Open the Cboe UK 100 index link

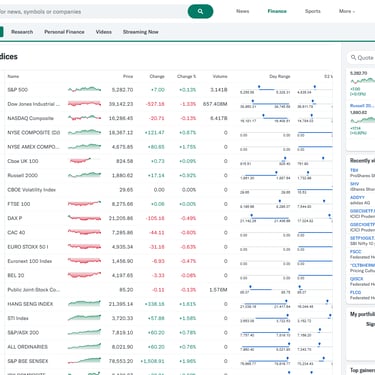coord(23,161)
